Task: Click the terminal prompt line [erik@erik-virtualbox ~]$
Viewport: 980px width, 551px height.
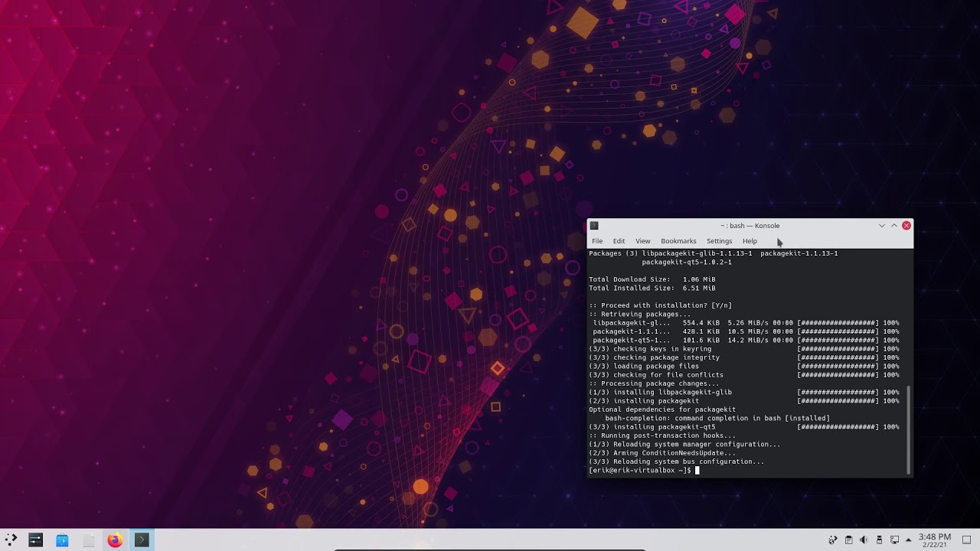Action: click(x=640, y=471)
